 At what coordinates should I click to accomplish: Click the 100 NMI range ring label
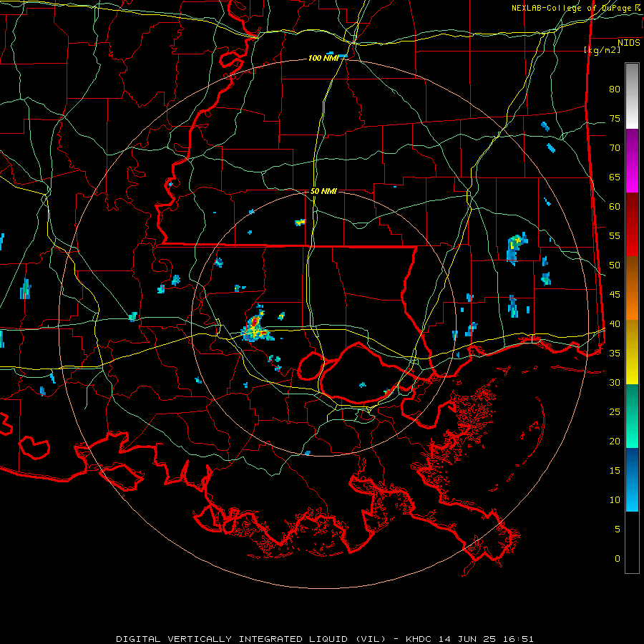click(323, 59)
